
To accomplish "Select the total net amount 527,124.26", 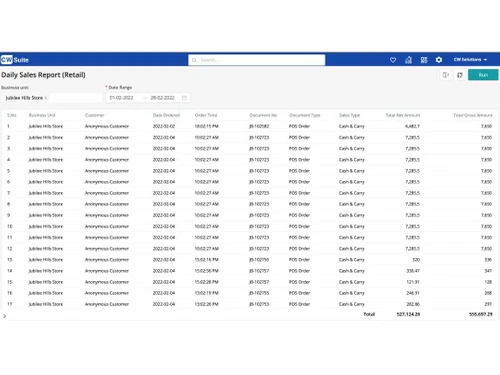I will click(408, 314).
